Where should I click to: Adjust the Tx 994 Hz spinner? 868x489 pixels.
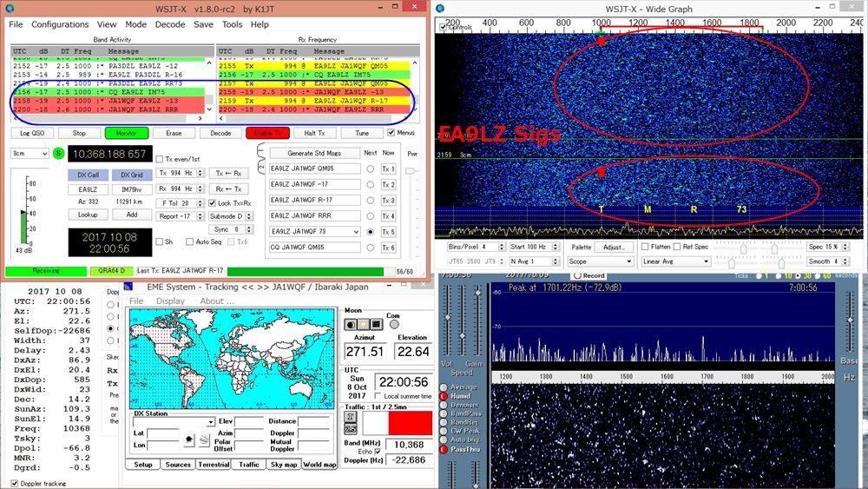coord(201,173)
